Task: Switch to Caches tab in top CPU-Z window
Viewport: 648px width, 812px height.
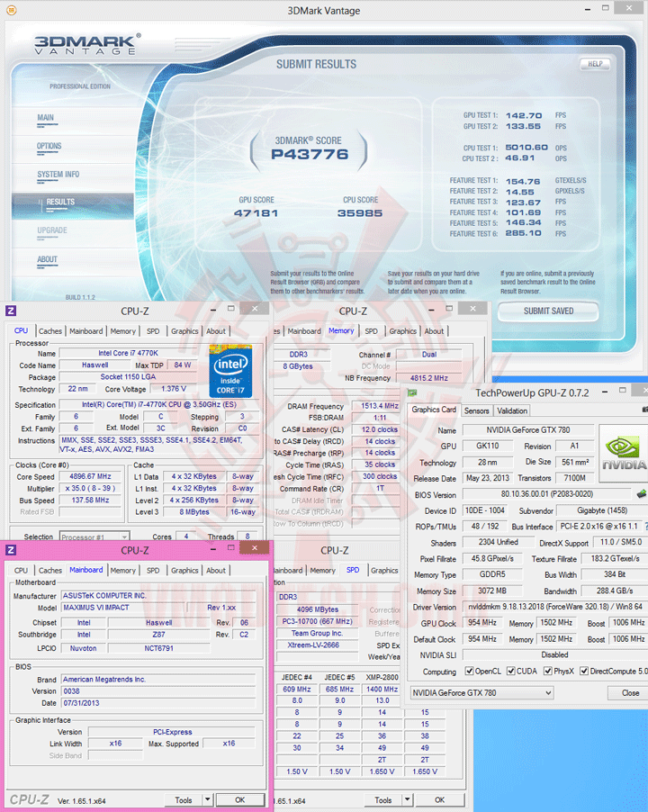Action: pos(50,331)
